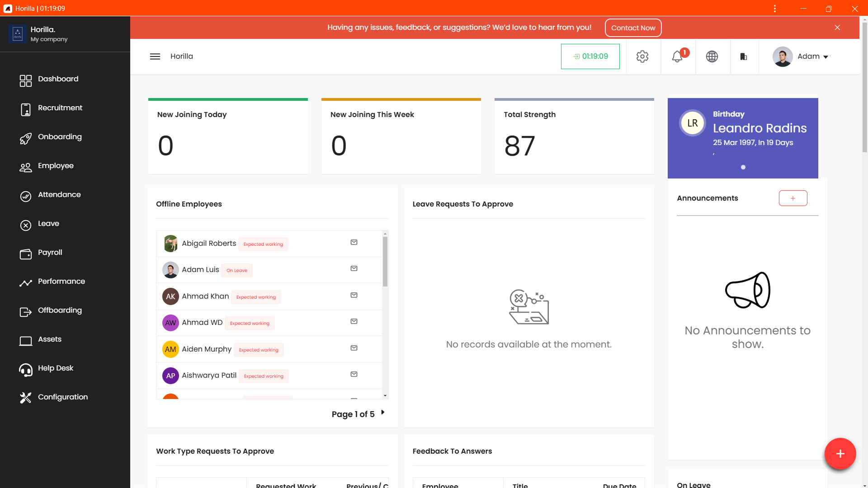Open Payroll in the sidebar
This screenshot has height=488, width=868.
click(x=50, y=253)
